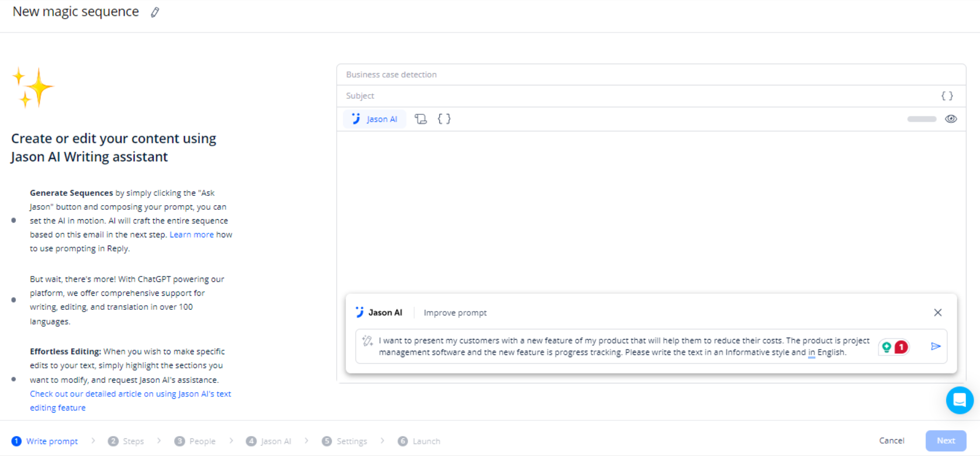
Task: Open templates icon next to Jason AI
Action: coord(421,119)
